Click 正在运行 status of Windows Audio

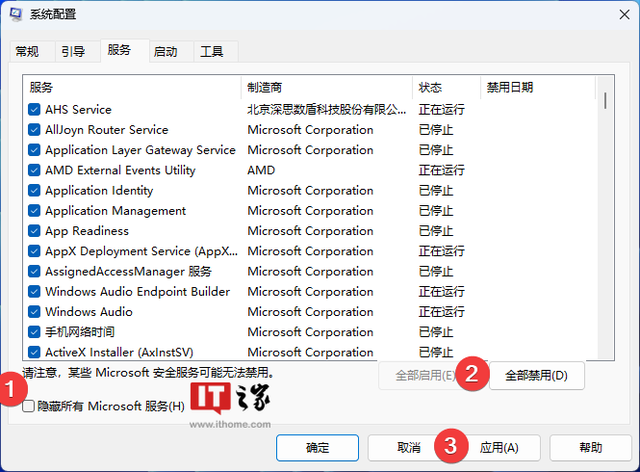(x=442, y=312)
